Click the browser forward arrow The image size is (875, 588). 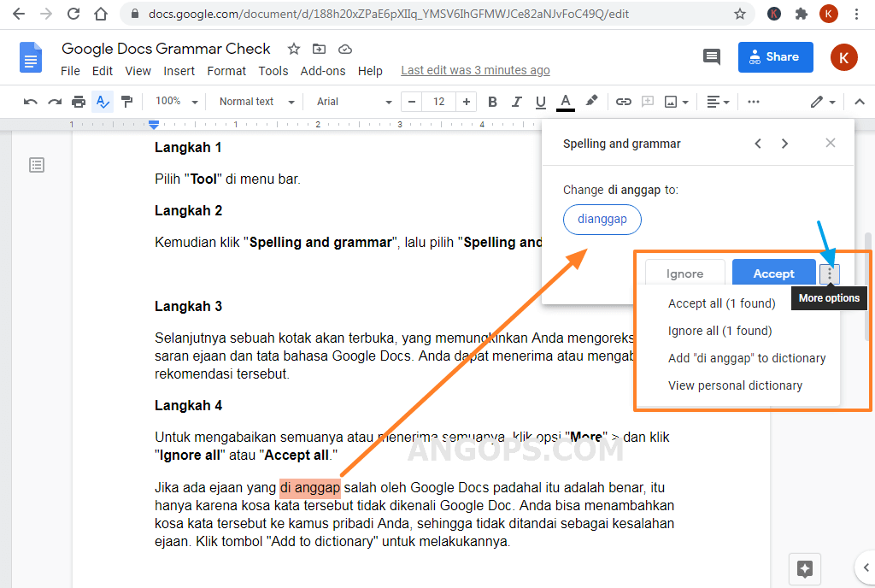46,14
